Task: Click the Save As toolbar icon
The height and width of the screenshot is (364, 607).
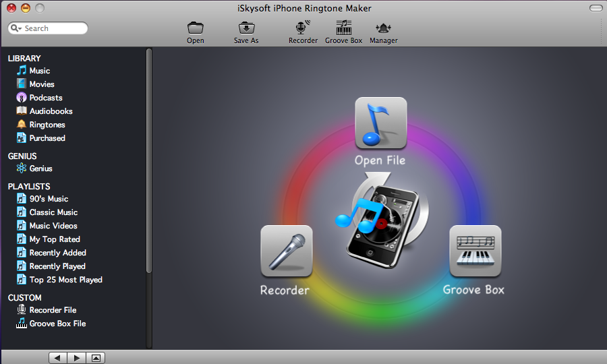Action: 246,28
